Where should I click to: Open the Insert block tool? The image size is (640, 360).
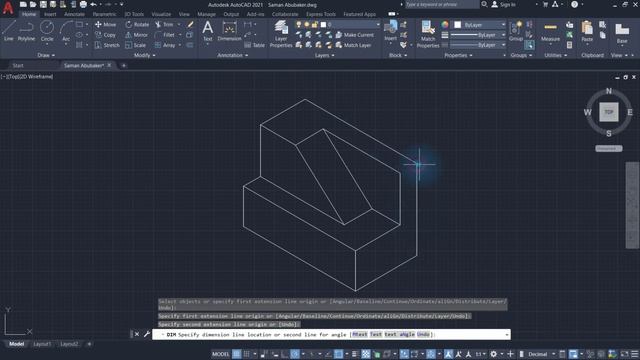(391, 31)
